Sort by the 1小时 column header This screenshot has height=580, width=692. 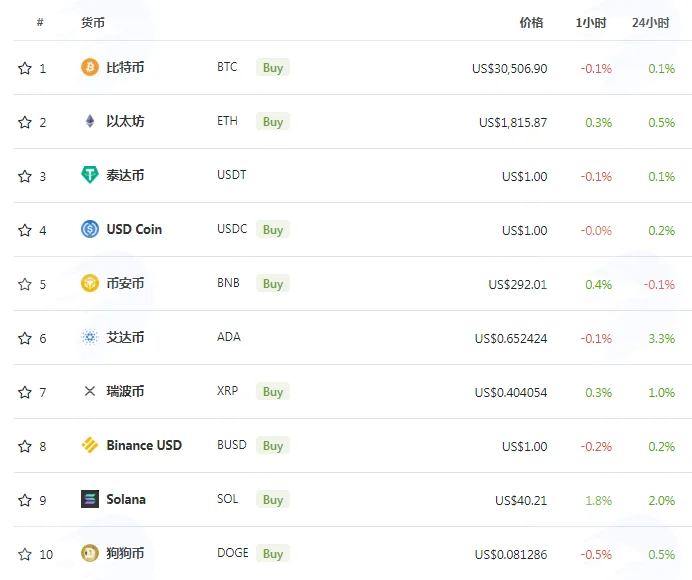point(591,23)
